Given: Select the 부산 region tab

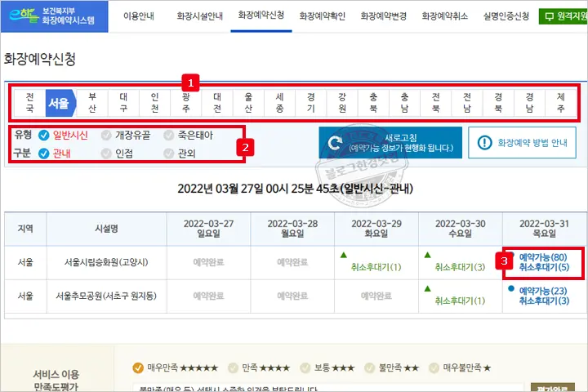Looking at the screenshot, I should click(92, 103).
